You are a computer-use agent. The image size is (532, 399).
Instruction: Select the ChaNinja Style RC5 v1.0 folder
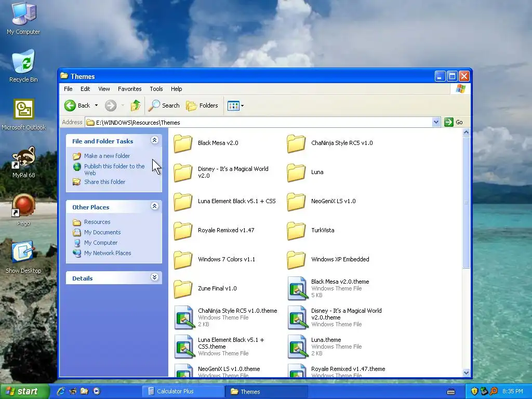click(329, 143)
